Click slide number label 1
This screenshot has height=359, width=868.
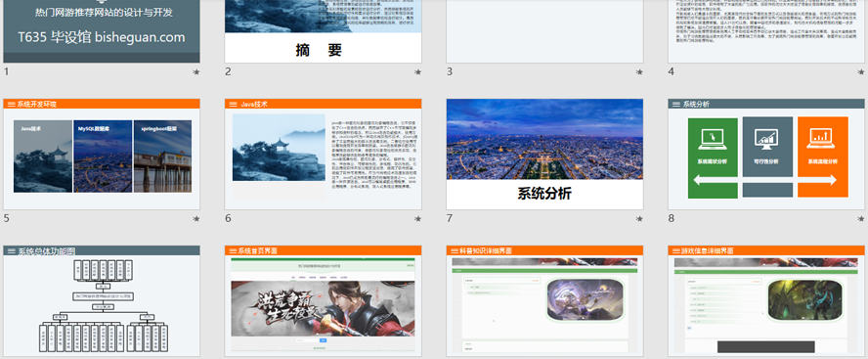(x=6, y=71)
